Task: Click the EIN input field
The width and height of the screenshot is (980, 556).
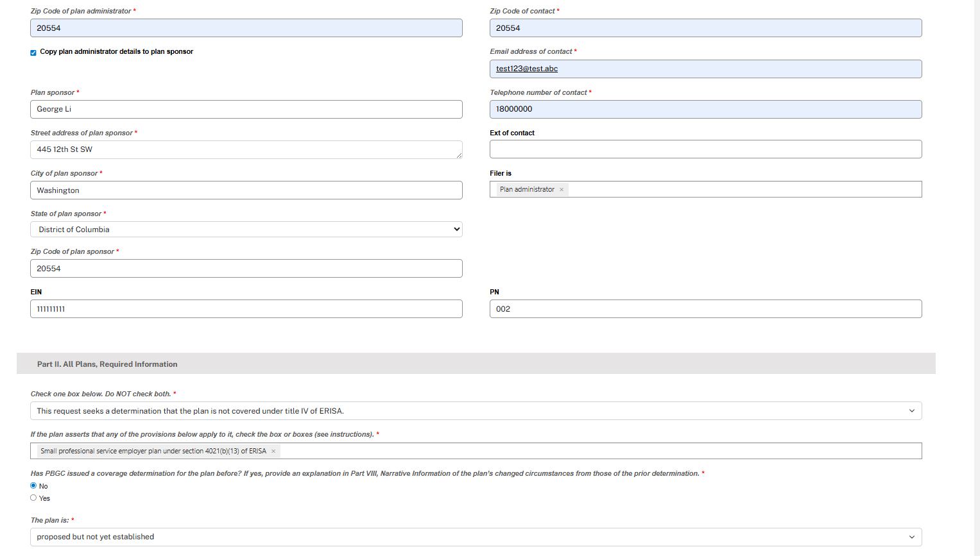Action: point(246,309)
